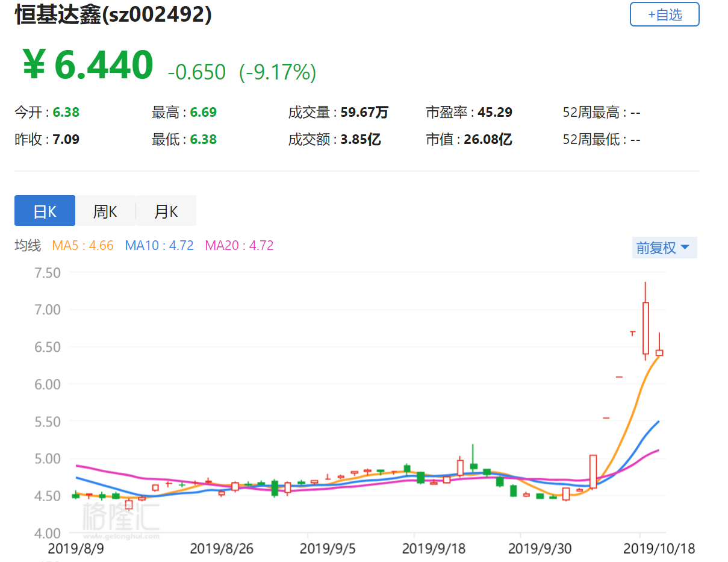Click the MA20 : 4.72 legend
This screenshot has width=728, height=562.
240,246
